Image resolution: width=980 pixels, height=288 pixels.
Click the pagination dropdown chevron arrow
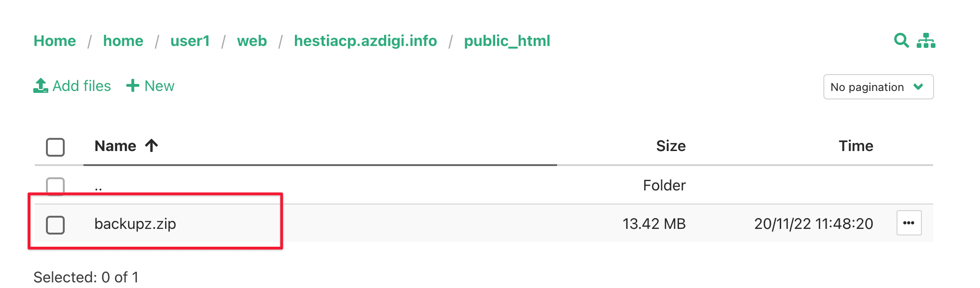tap(918, 87)
